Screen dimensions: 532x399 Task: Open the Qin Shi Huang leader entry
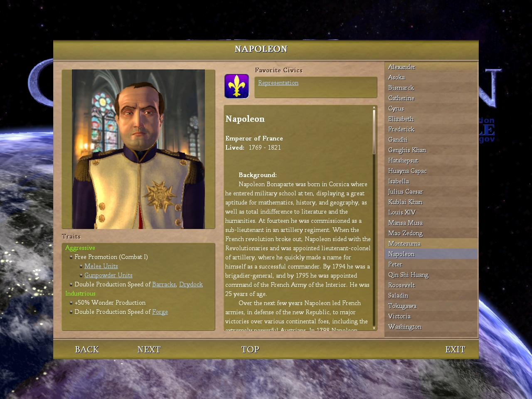431,275
